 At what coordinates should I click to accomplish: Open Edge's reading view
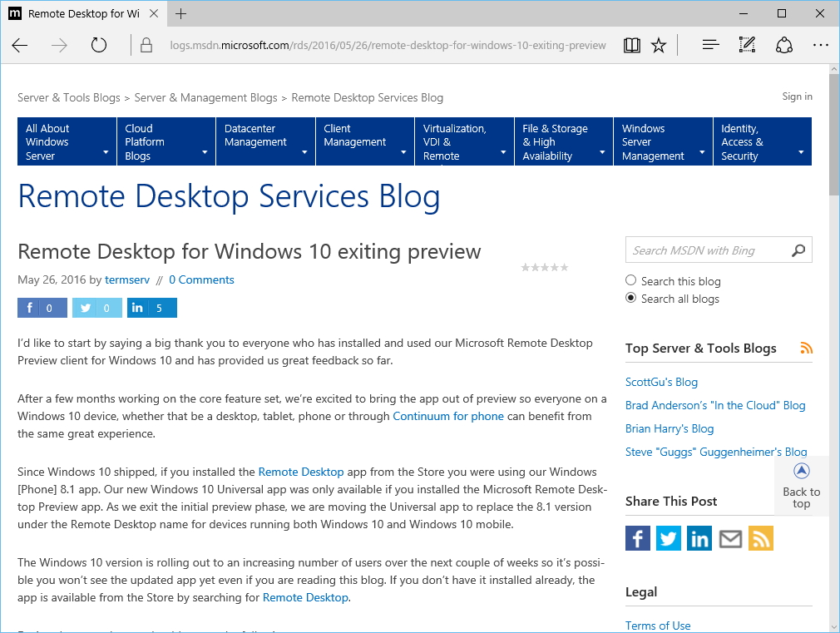[x=632, y=46]
